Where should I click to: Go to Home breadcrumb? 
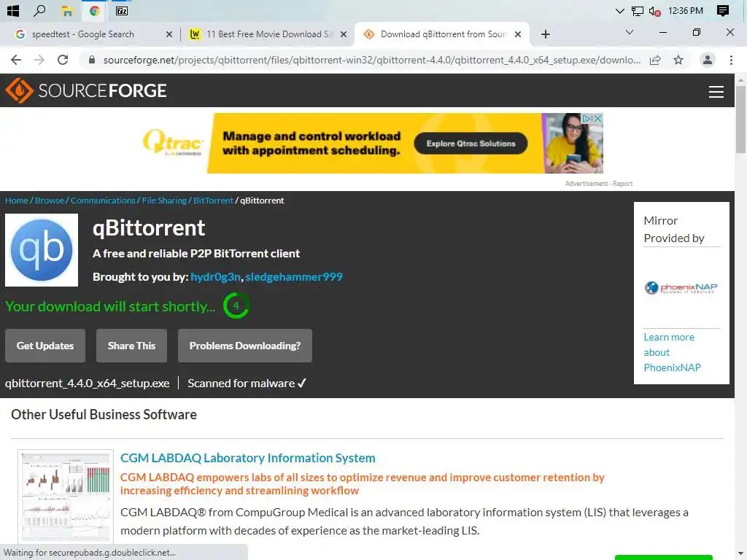click(x=17, y=201)
